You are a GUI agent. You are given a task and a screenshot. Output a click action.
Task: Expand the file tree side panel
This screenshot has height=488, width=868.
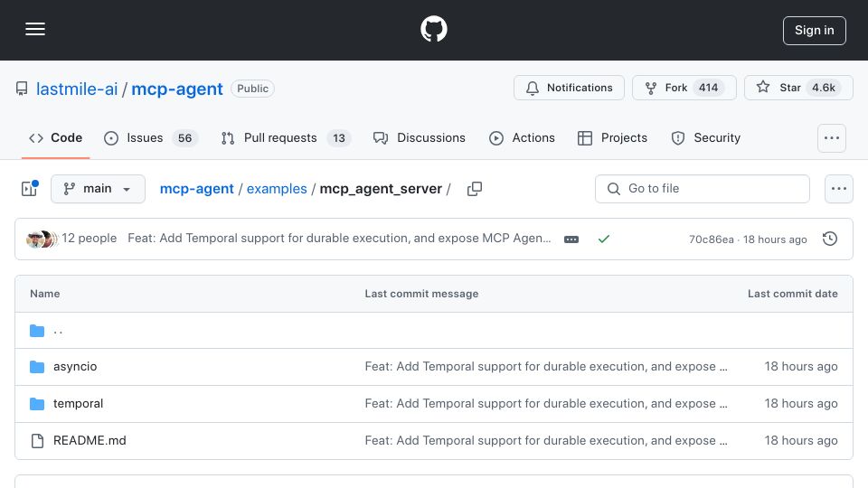coord(29,189)
